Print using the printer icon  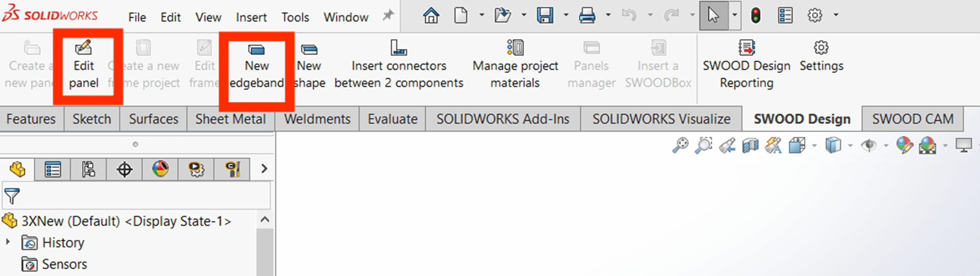(587, 16)
